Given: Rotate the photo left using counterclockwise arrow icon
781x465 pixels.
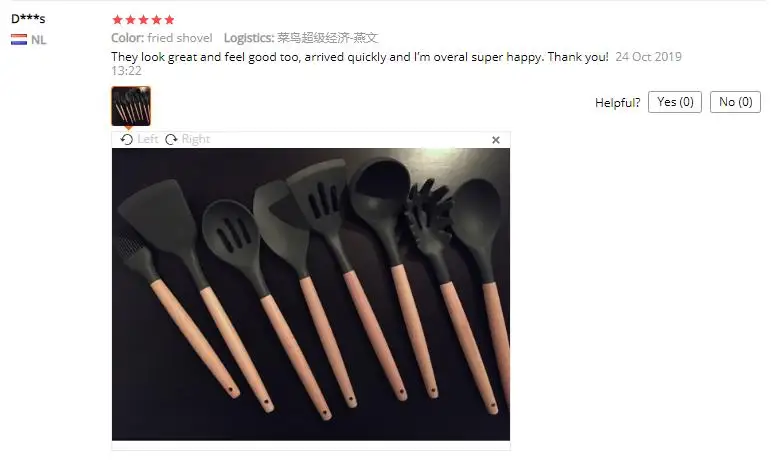Looking at the screenshot, I should tap(127, 139).
